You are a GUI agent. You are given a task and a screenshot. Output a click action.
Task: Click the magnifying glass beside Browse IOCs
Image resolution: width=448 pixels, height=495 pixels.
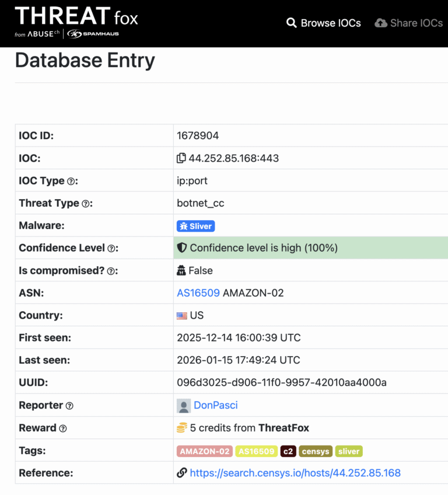(292, 23)
